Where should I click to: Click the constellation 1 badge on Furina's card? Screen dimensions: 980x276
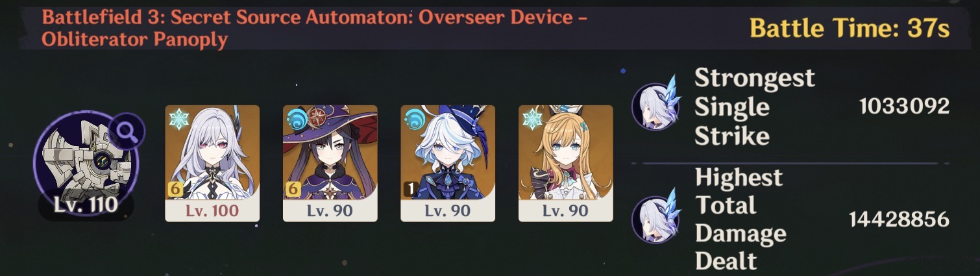coord(410,189)
